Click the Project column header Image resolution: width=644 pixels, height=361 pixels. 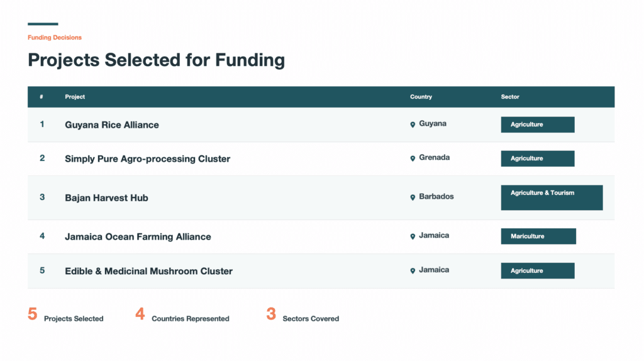(75, 97)
